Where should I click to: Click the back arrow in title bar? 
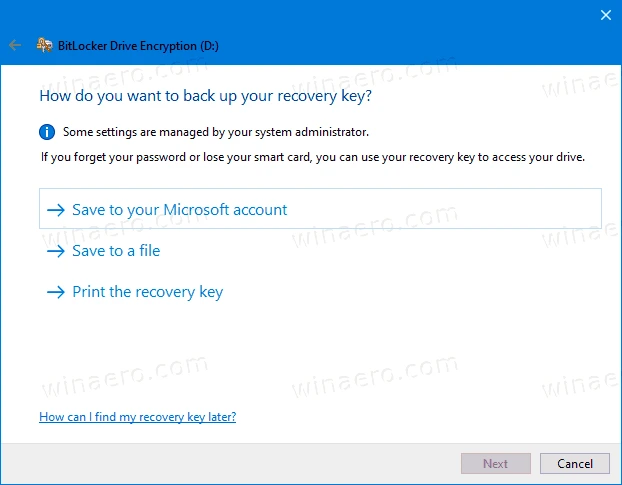[x=14, y=45]
